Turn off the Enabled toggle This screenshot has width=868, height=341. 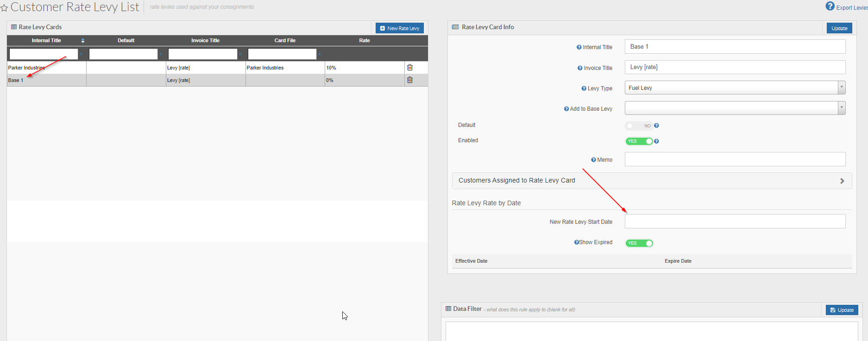pos(639,141)
